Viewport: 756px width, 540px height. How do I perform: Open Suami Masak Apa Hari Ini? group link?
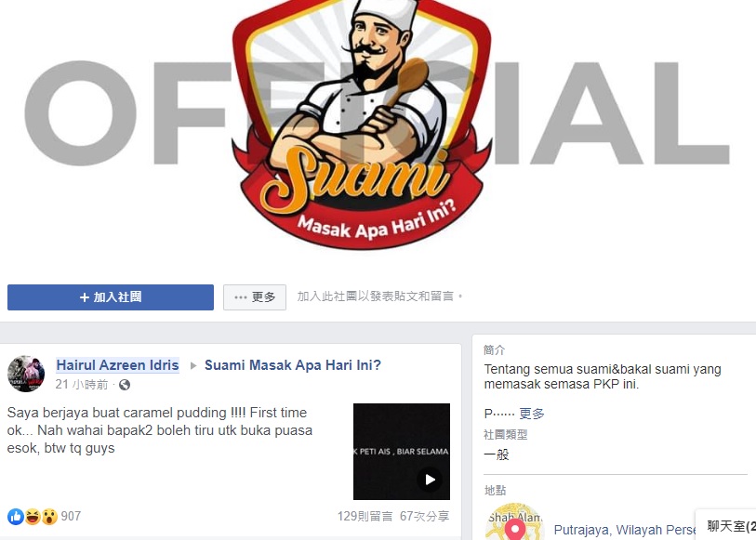pos(293,365)
